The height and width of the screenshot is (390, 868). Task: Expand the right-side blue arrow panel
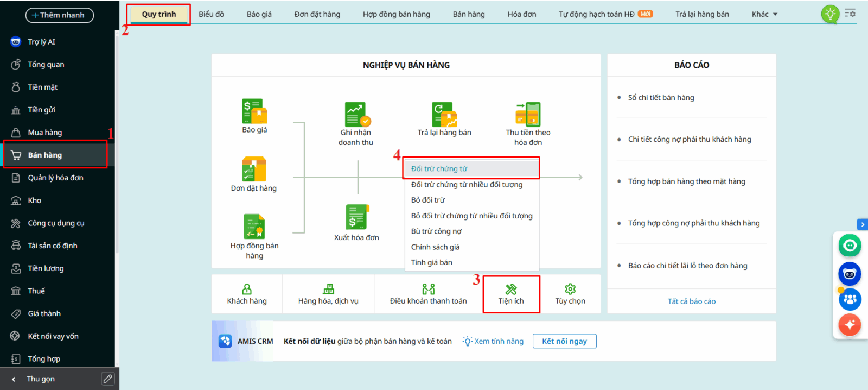pos(862,224)
